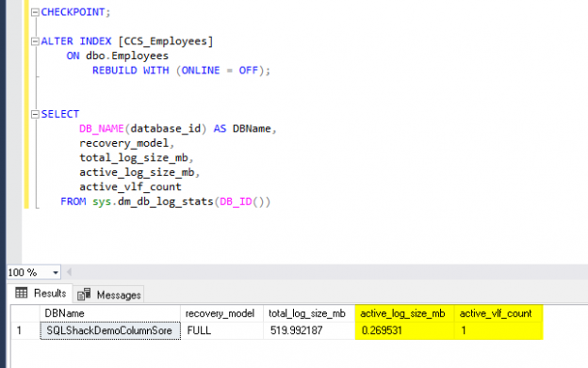The height and width of the screenshot is (368, 588).
Task: Select row 1 via row header
Action: click(25, 330)
